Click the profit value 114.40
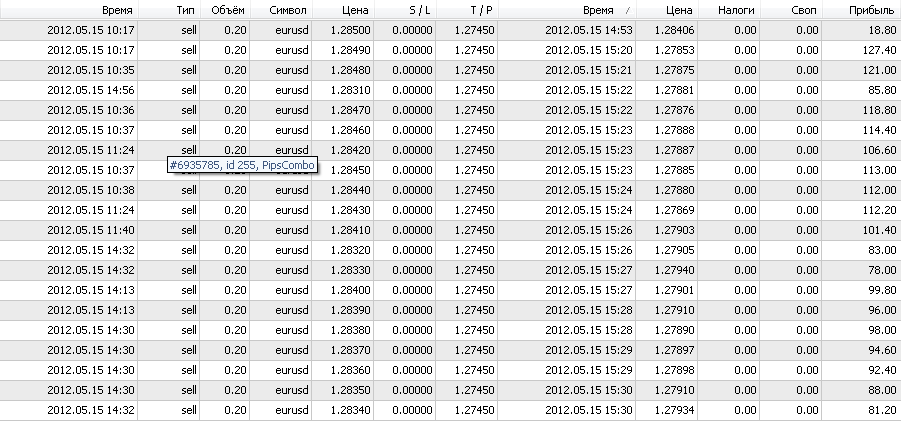The width and height of the screenshot is (901, 421). pos(880,130)
